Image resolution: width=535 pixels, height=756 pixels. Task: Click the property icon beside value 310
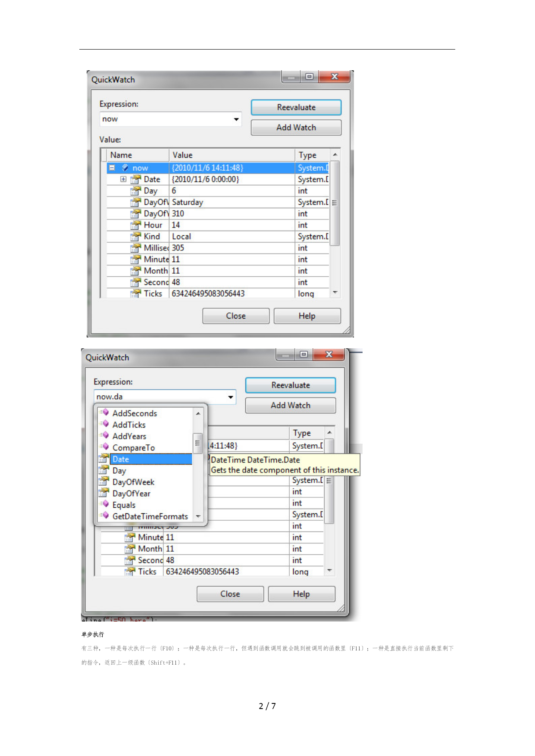[x=136, y=214]
